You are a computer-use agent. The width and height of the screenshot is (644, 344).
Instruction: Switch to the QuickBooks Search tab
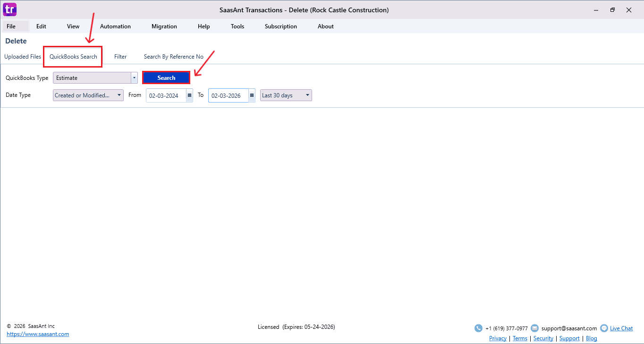click(73, 57)
